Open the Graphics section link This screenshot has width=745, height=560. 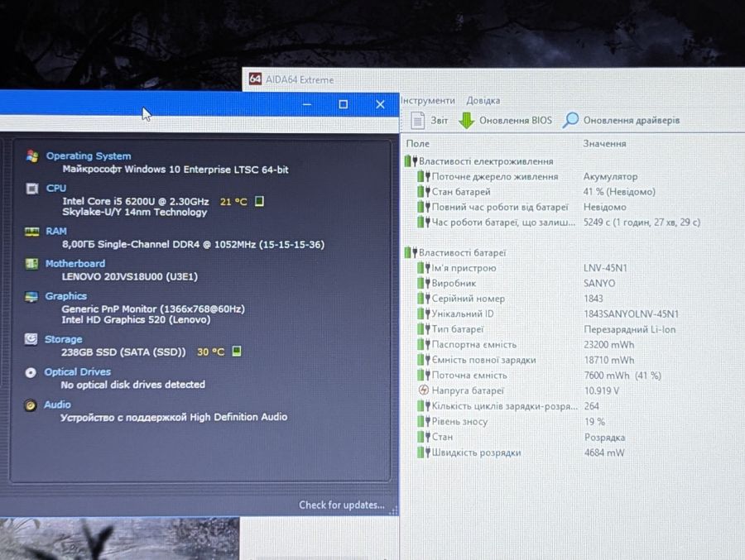point(65,296)
